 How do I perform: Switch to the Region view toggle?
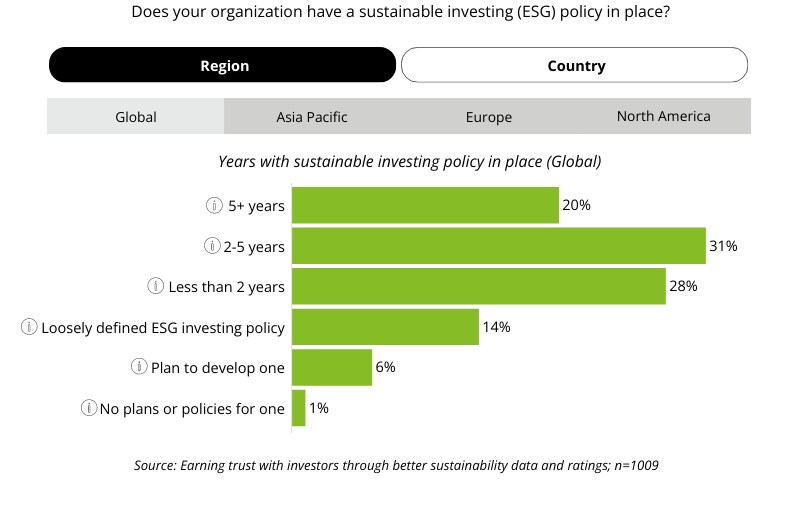point(223,66)
